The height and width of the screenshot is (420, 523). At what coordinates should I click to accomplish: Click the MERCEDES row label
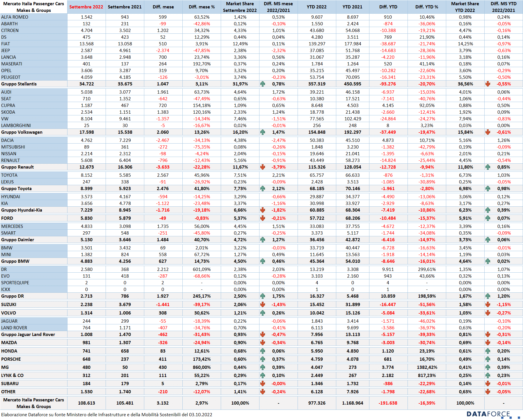tap(12, 226)
